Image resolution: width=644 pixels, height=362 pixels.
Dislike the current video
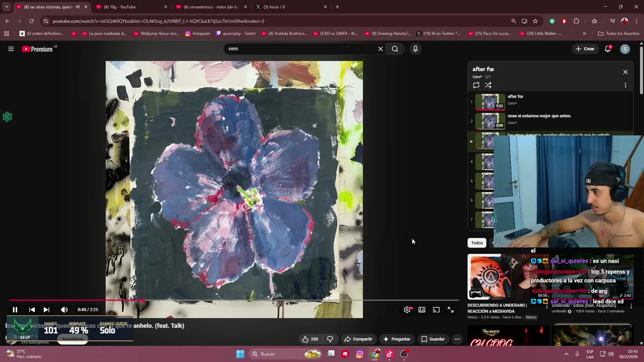click(x=330, y=339)
